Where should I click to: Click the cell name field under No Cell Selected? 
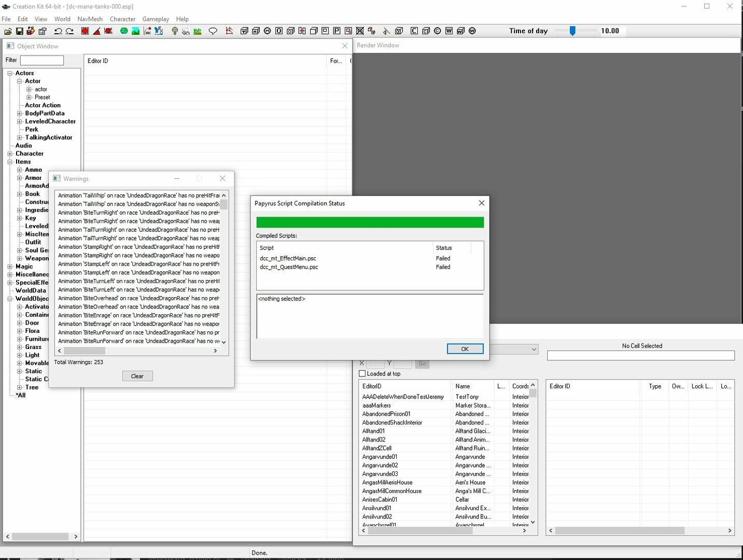click(x=641, y=356)
